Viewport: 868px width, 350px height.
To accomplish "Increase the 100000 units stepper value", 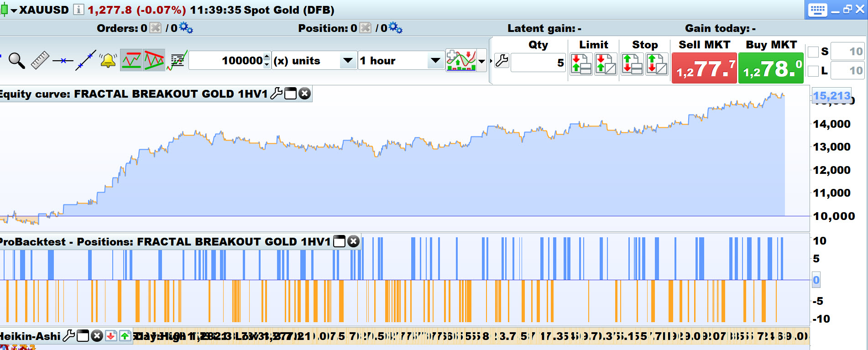I will pos(267,57).
